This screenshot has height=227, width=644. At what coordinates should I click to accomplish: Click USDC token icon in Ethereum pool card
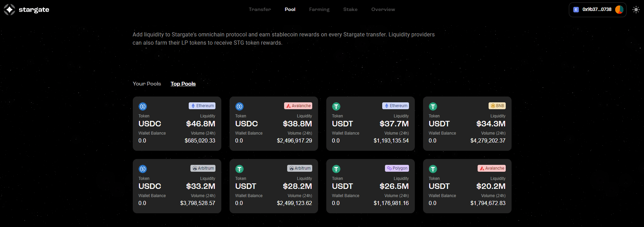[x=143, y=106]
